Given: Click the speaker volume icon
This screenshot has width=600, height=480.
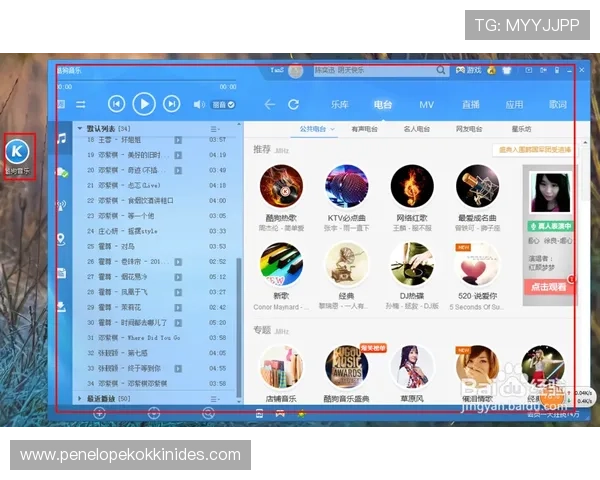Looking at the screenshot, I should (x=198, y=104).
